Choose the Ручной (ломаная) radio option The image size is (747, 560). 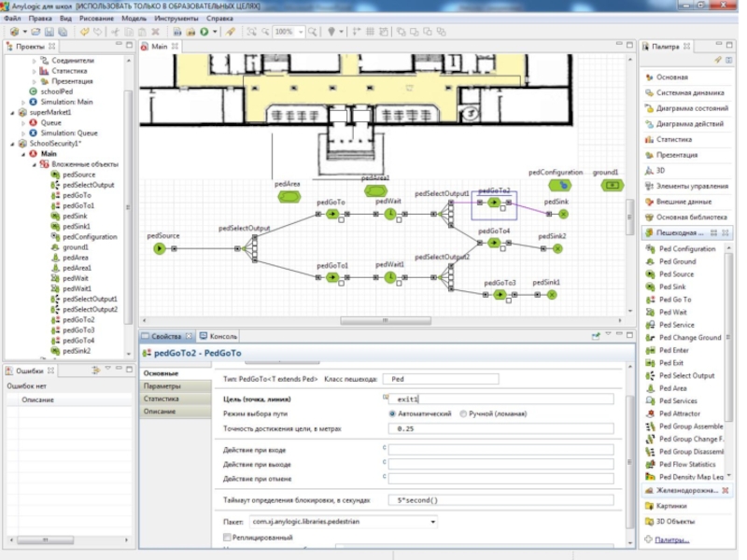[x=465, y=413]
